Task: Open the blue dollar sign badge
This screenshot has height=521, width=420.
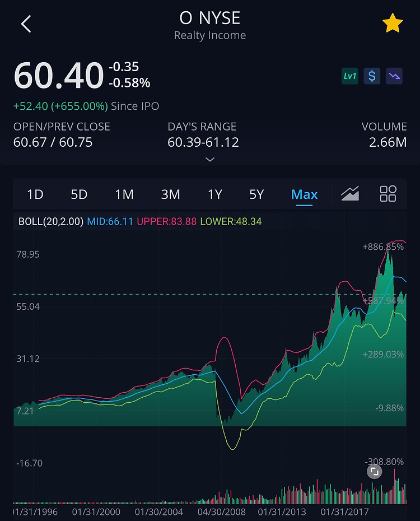Action: coord(372,76)
